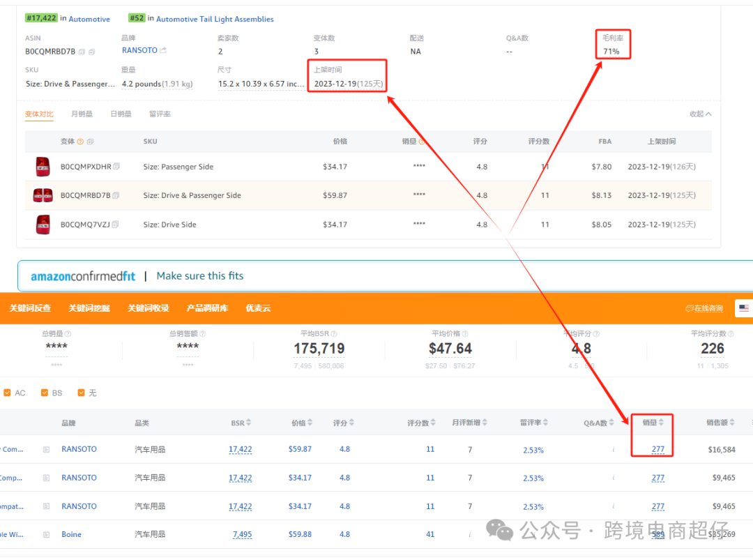The width and height of the screenshot is (753, 560).
Task: Open the help icon beside 平均评分数
Action: coord(731,334)
